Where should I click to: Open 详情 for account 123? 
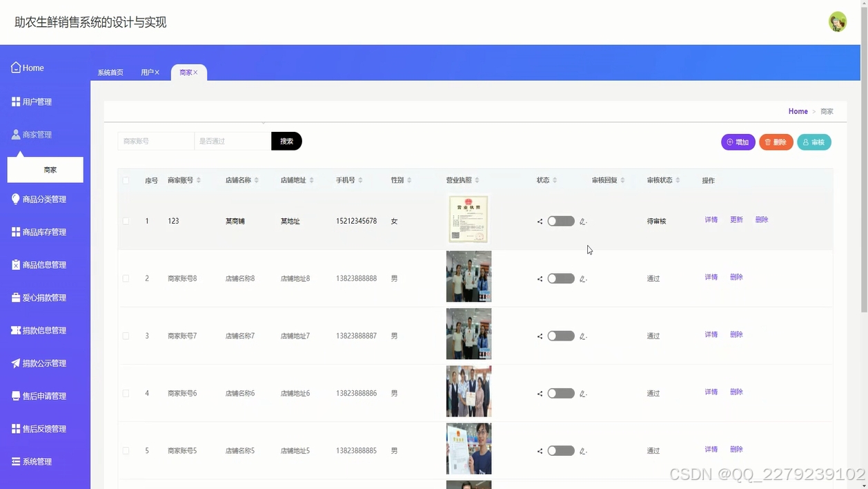711,220
